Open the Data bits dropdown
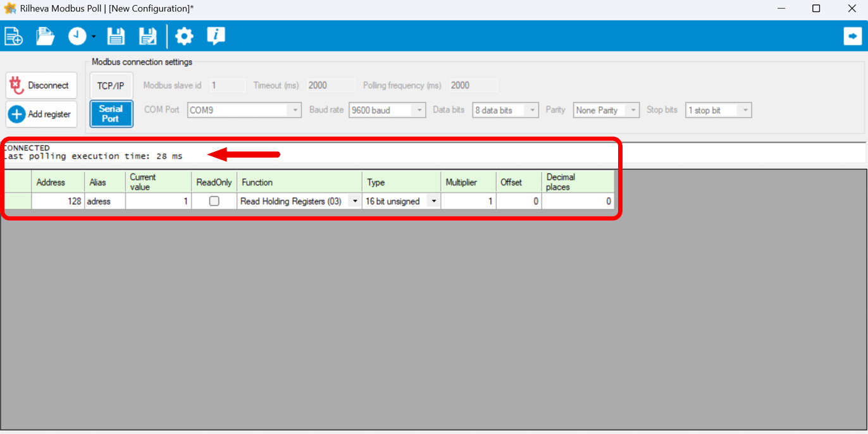 tap(505, 110)
